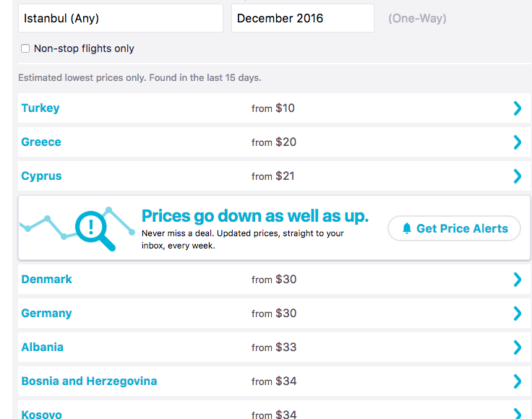Expand Bosnia and Herzegovina chevron arrow
The image size is (532, 419).
[517, 381]
